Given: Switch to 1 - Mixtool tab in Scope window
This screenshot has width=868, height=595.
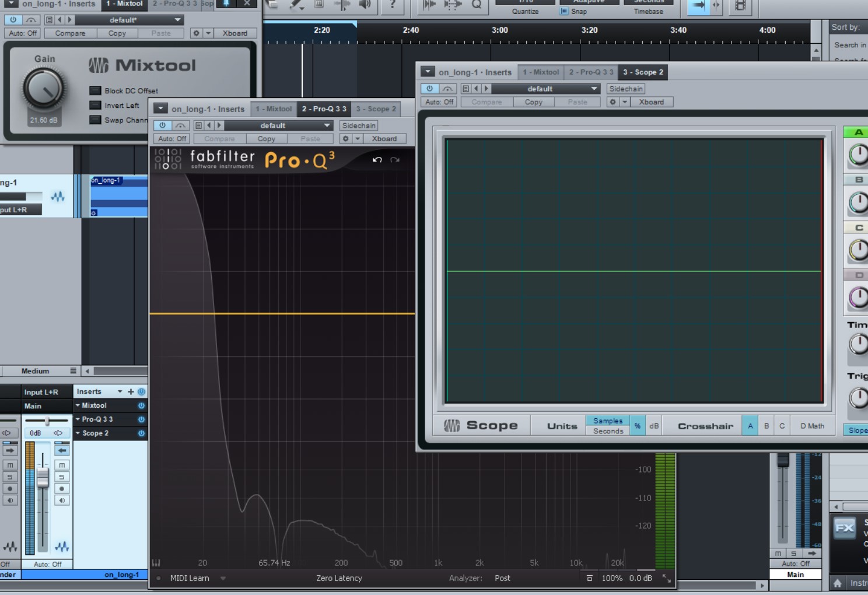Looking at the screenshot, I should [x=541, y=72].
